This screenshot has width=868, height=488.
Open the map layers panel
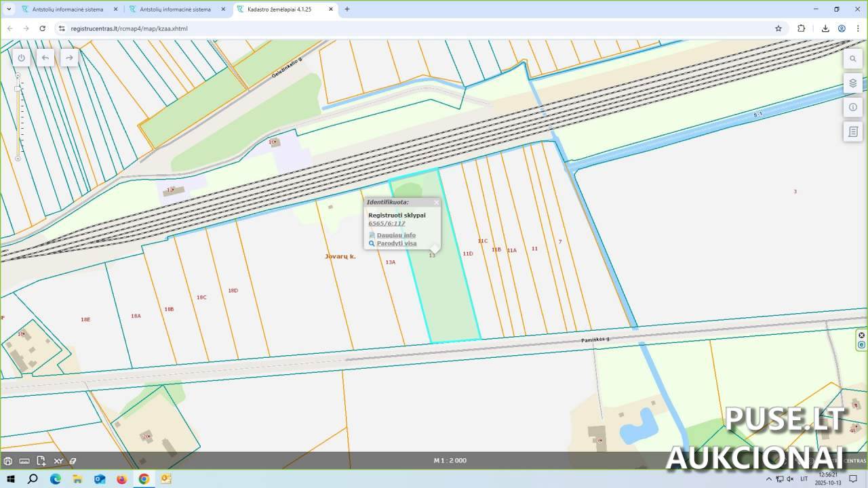(x=853, y=83)
